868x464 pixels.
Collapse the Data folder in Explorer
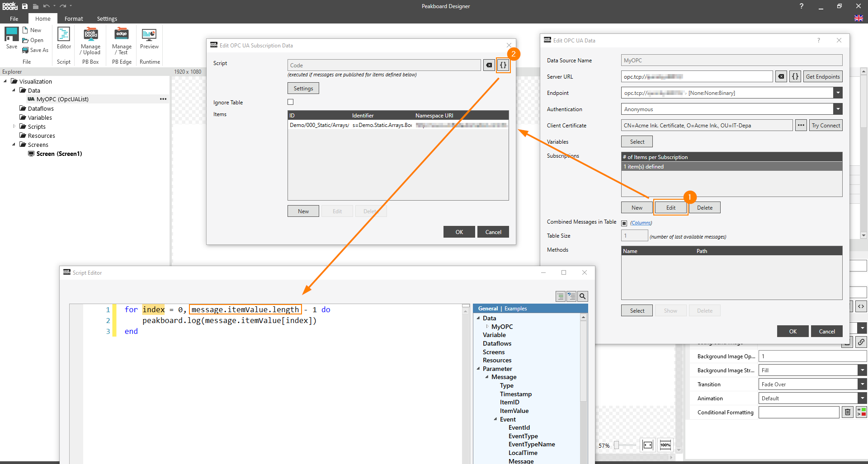14,90
